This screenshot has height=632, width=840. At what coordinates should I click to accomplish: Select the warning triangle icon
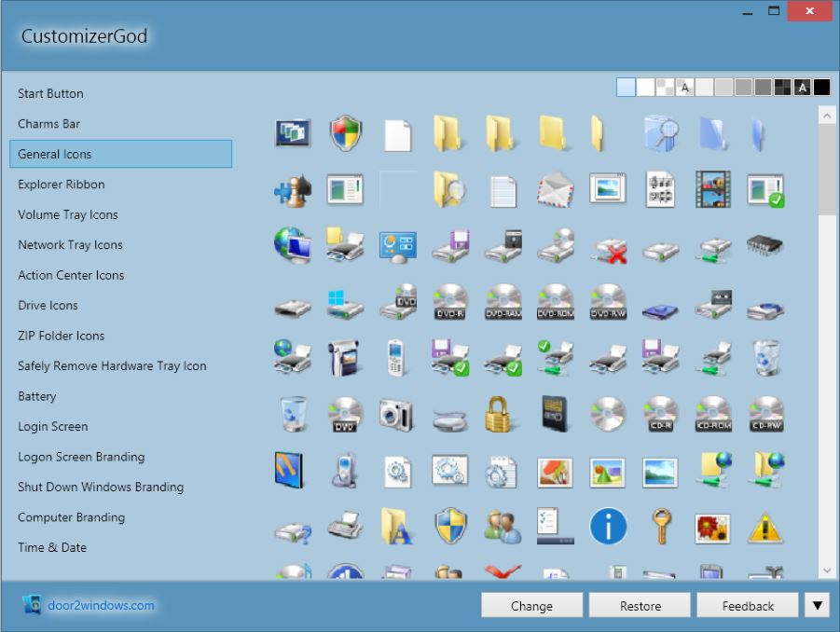(x=765, y=527)
